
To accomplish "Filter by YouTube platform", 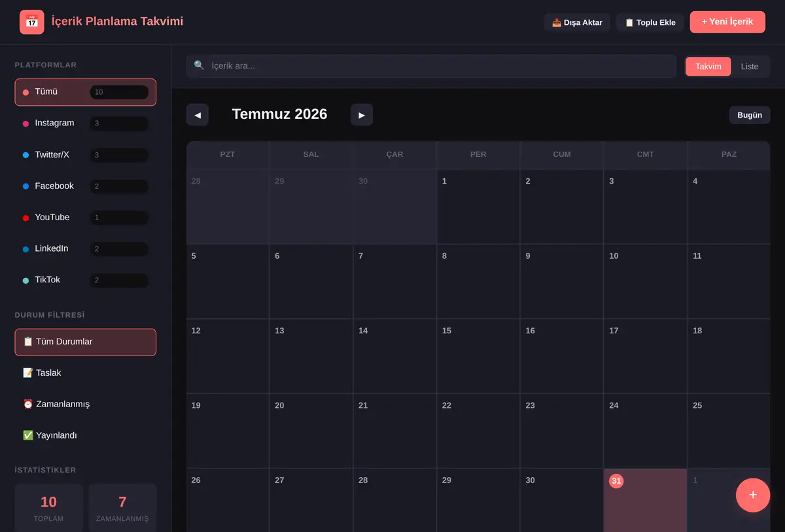I will 86,218.
